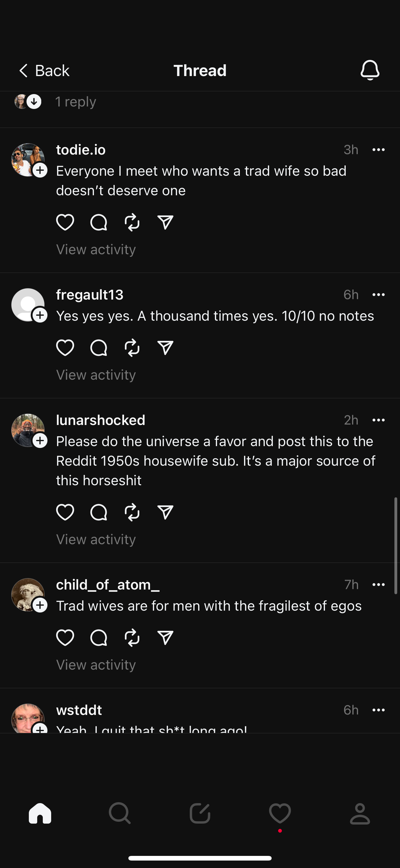View activity on fregault13's comment
The height and width of the screenshot is (868, 400).
(96, 375)
